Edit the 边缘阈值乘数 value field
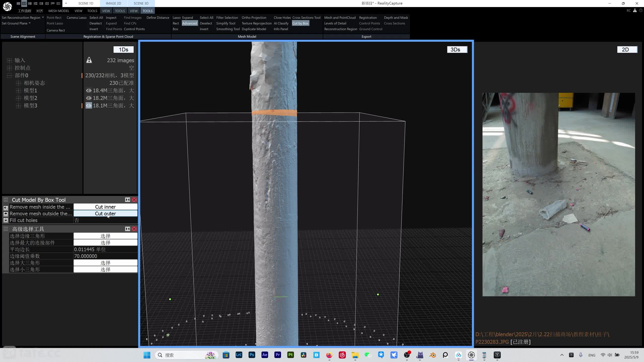This screenshot has height=362, width=644. 105,256
